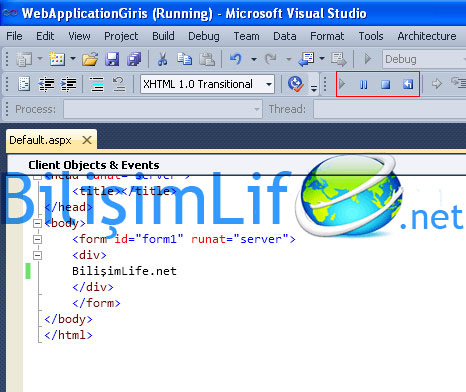
Task: Click the Navigate Backward icon
Action: pos(306,59)
